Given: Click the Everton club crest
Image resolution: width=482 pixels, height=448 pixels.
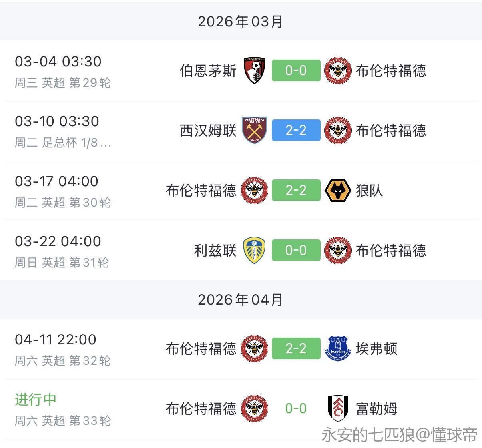Looking at the screenshot, I should click(x=338, y=348).
